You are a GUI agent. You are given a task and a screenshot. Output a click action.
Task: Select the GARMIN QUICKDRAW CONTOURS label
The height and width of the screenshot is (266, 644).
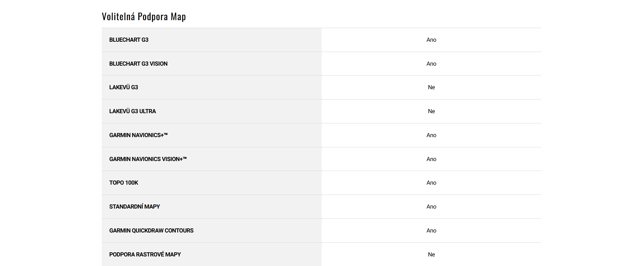151,231
